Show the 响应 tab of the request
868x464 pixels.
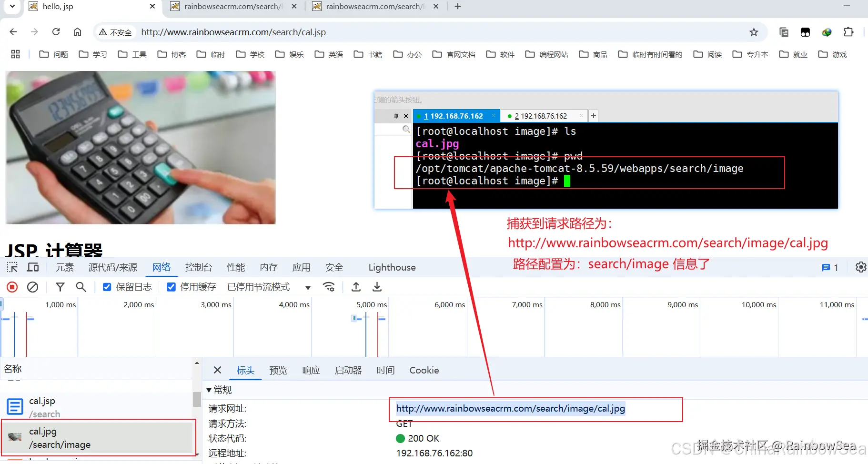click(x=311, y=370)
